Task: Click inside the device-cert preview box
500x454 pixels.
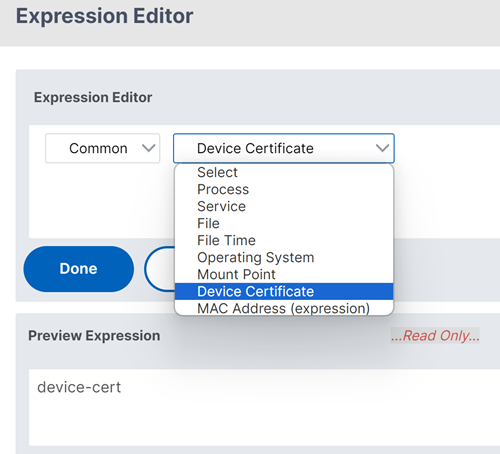Action: click(264, 407)
